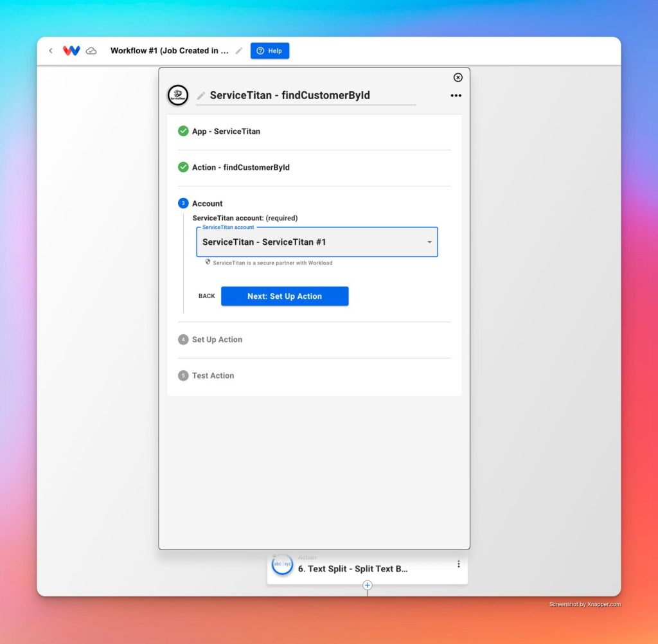The width and height of the screenshot is (658, 644).
Task: Click the ServiceTitan account dropdown arrow
Action: pyautogui.click(x=429, y=242)
